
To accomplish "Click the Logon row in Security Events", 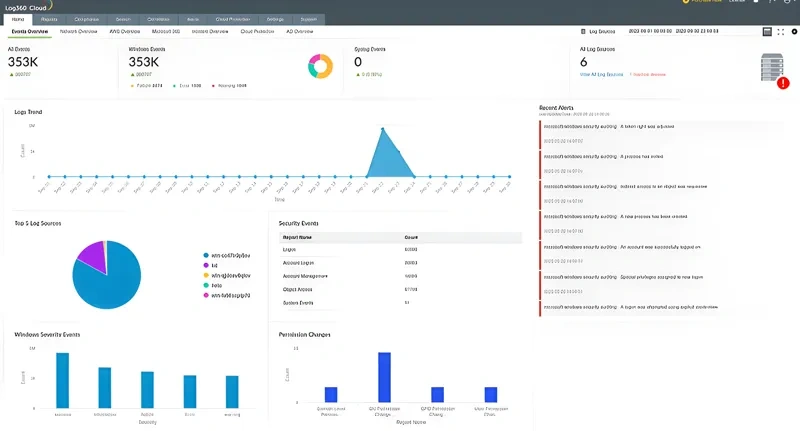I will tap(401, 249).
